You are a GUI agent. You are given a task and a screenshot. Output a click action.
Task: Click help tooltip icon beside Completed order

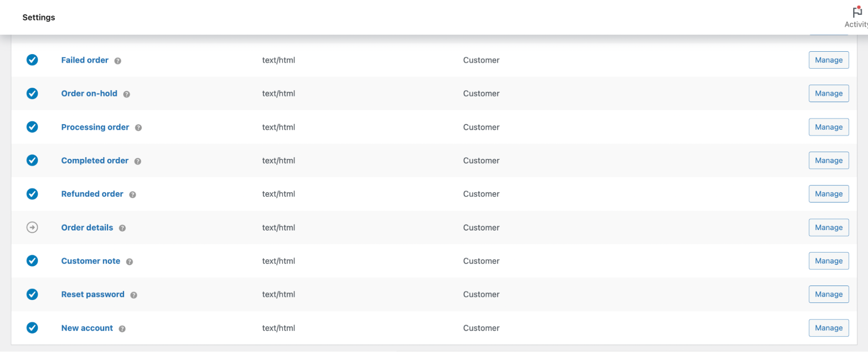pos(138,161)
